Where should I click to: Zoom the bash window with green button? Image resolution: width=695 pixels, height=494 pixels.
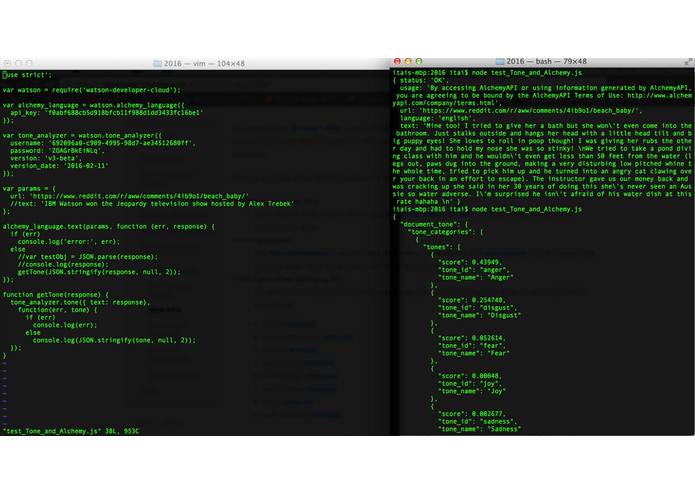point(419,61)
